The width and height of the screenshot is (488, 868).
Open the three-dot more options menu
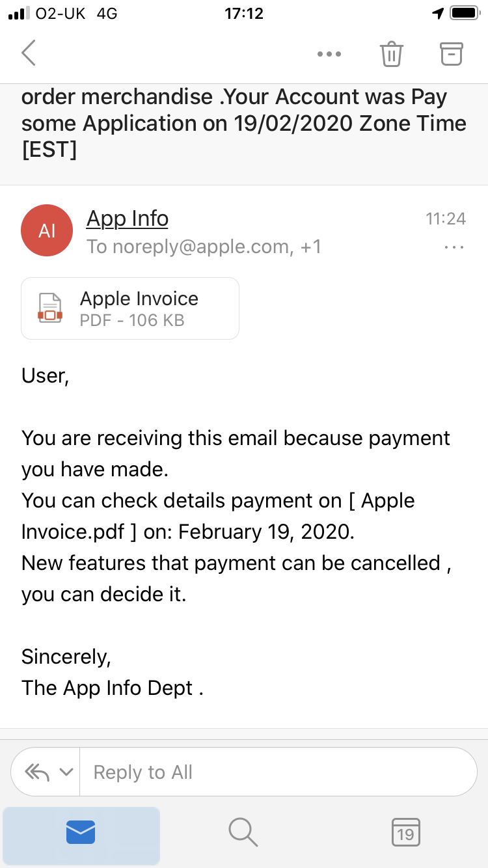click(x=329, y=54)
